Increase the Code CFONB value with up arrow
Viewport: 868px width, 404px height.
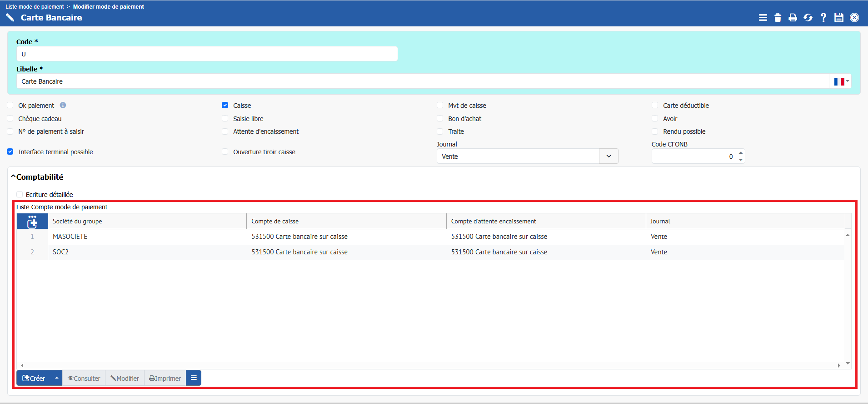741,153
